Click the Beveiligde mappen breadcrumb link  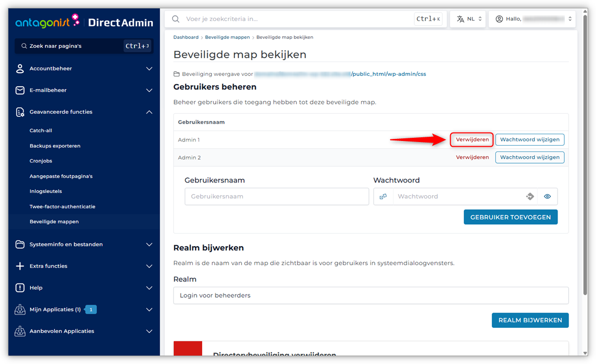tap(227, 37)
